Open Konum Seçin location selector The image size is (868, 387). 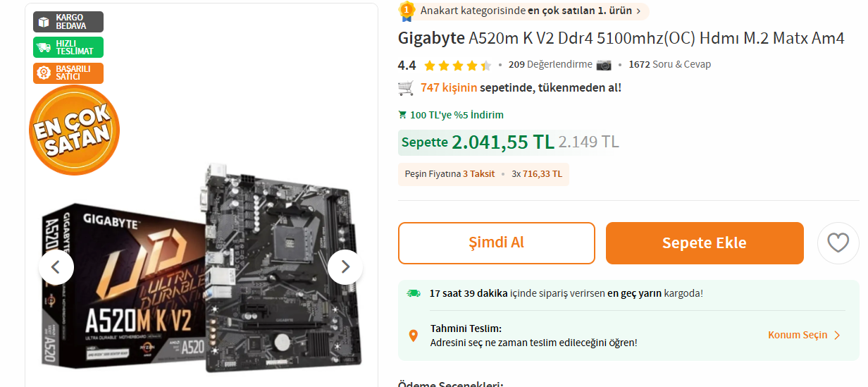click(x=804, y=335)
